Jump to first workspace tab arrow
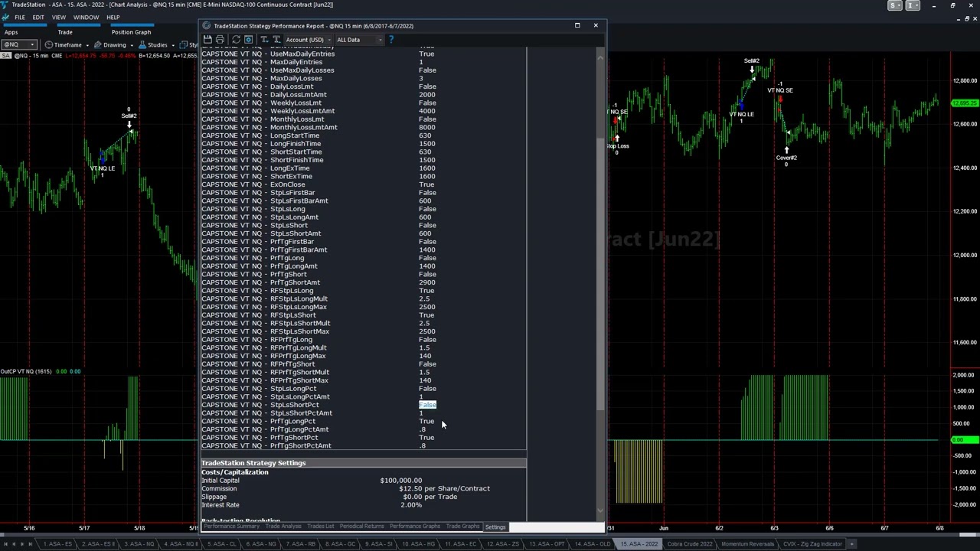 pos(4,544)
